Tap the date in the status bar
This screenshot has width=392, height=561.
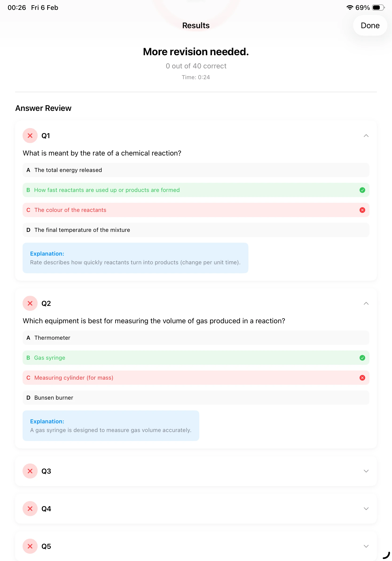tap(44, 8)
